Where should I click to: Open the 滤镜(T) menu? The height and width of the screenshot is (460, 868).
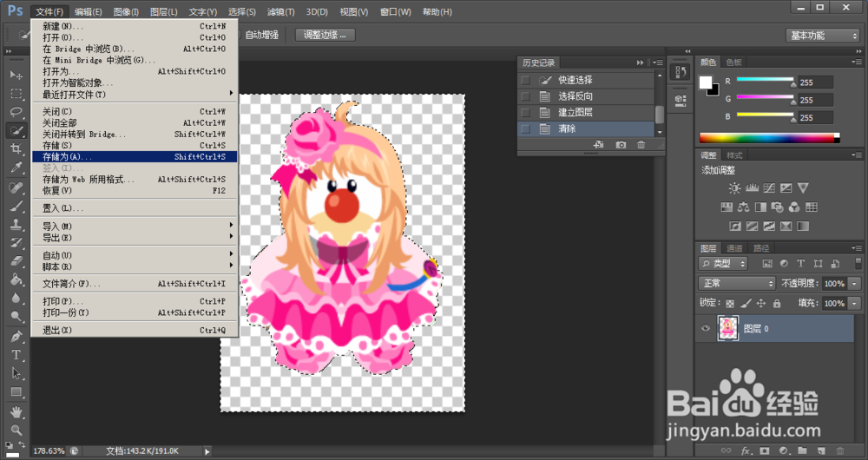pyautogui.click(x=280, y=11)
